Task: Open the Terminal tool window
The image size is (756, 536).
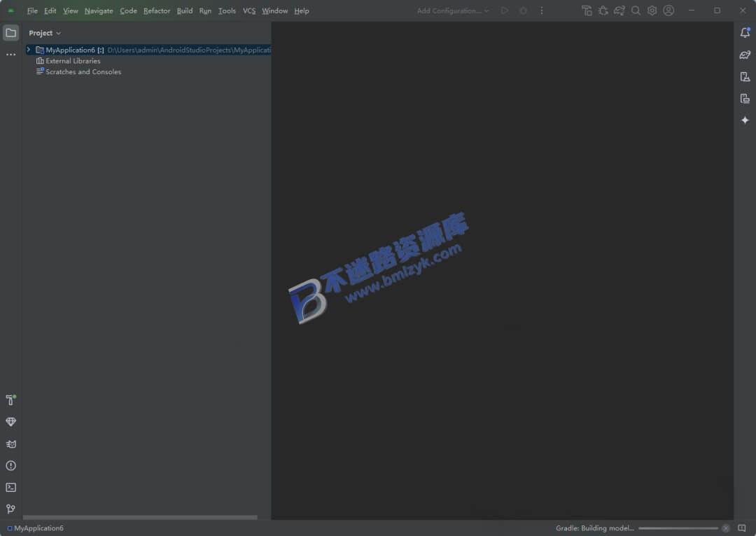Action: pos(10,487)
